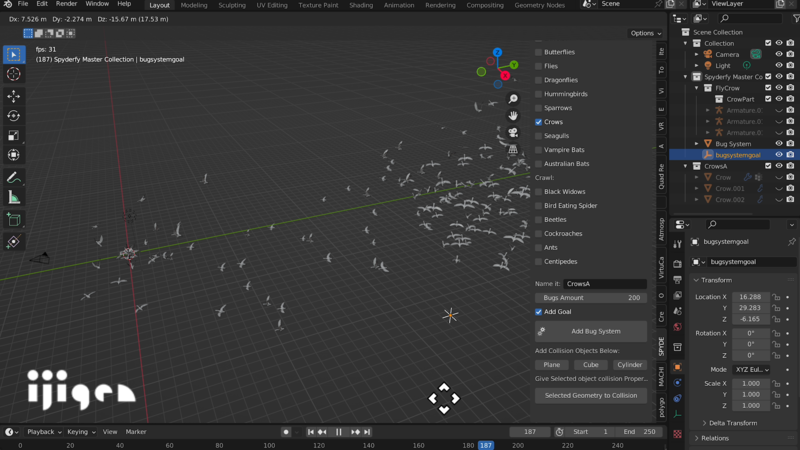
Task: Click the current frame 187 field
Action: pyautogui.click(x=530, y=432)
